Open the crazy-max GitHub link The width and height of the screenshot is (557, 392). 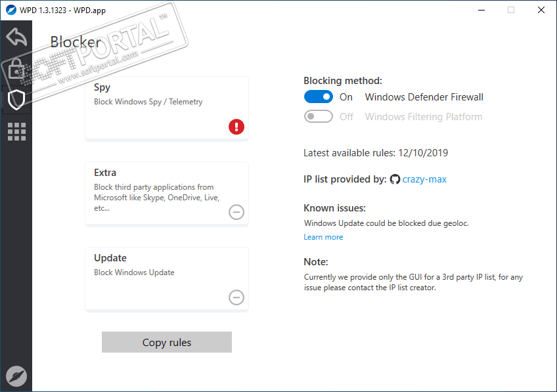424,179
